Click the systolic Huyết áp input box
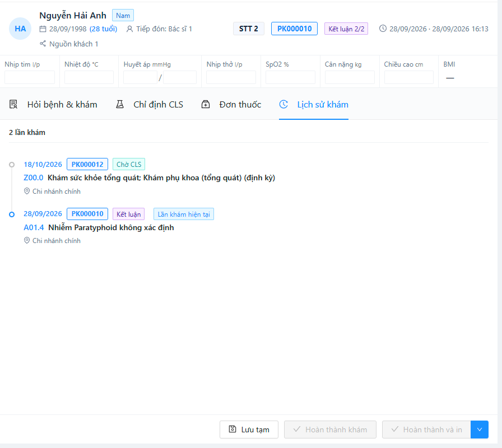Screen dimensions: 502x448 (140, 77)
